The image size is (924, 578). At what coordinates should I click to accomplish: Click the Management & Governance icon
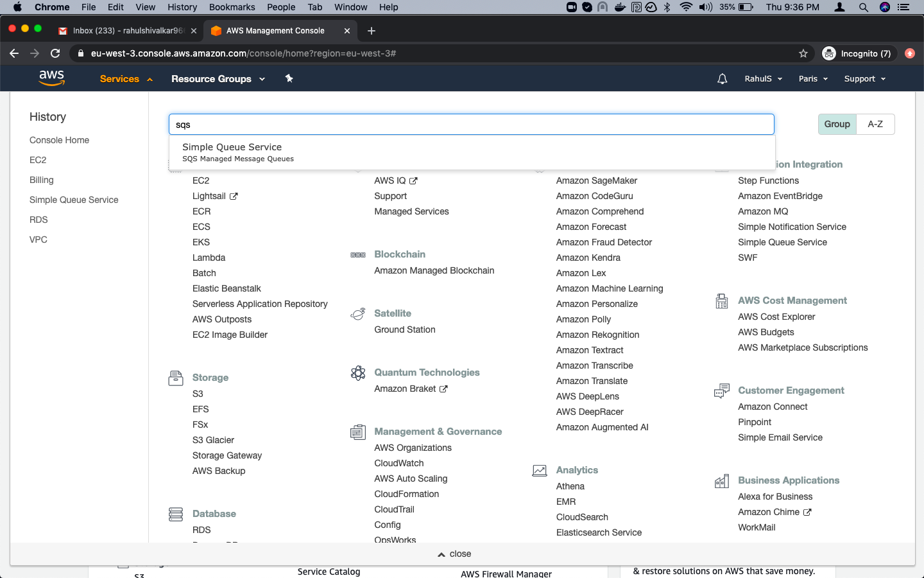point(358,432)
